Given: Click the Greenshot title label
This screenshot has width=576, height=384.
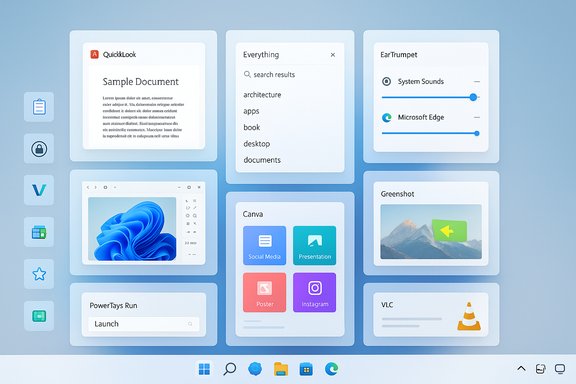Looking at the screenshot, I should pos(397,194).
